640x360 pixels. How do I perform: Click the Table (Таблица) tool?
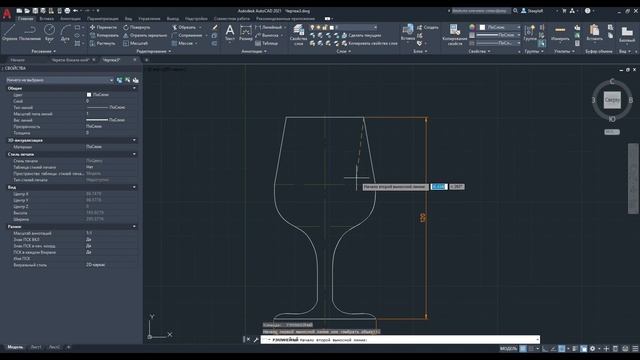point(266,43)
